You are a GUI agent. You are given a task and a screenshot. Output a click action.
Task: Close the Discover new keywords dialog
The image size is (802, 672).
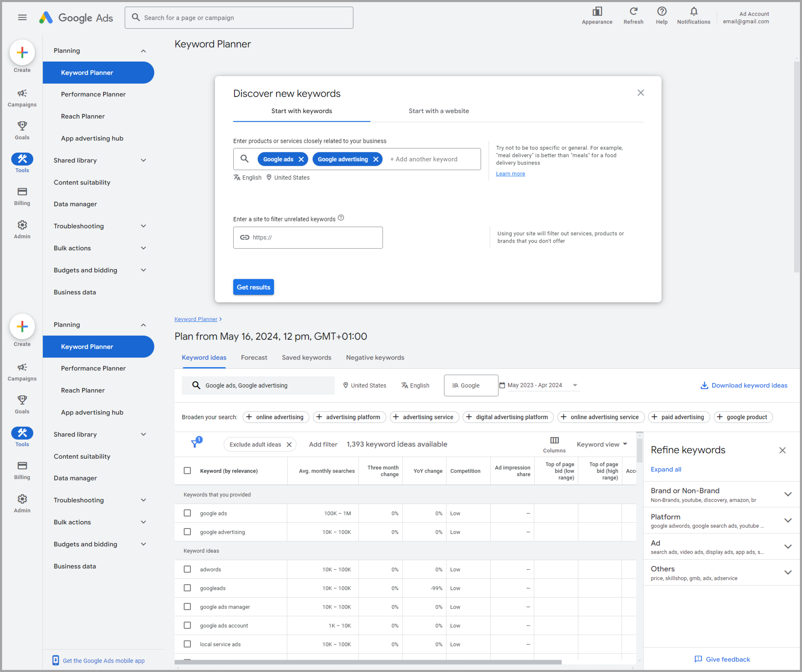click(640, 93)
